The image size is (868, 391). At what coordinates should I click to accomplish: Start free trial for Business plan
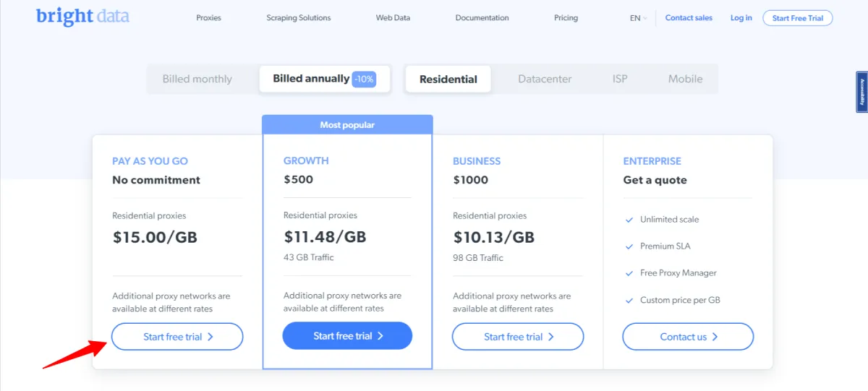pos(518,337)
